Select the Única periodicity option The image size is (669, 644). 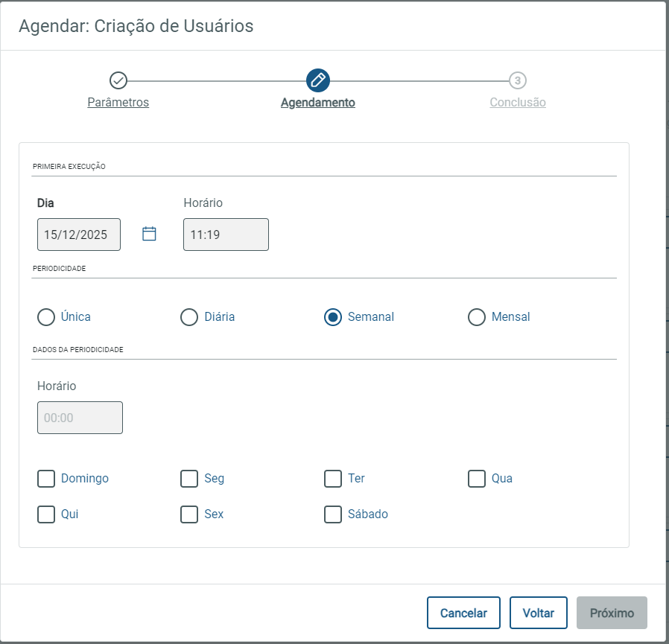coord(46,317)
